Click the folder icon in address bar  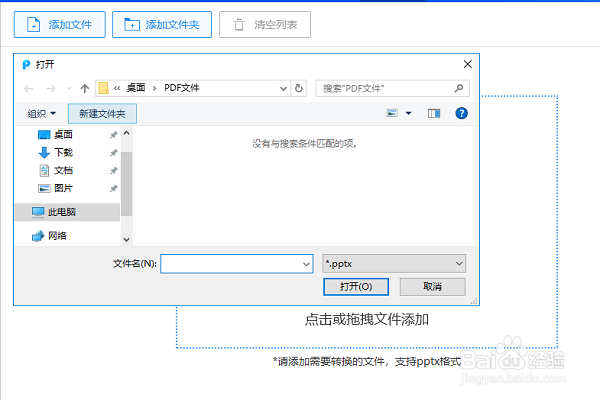(103, 88)
